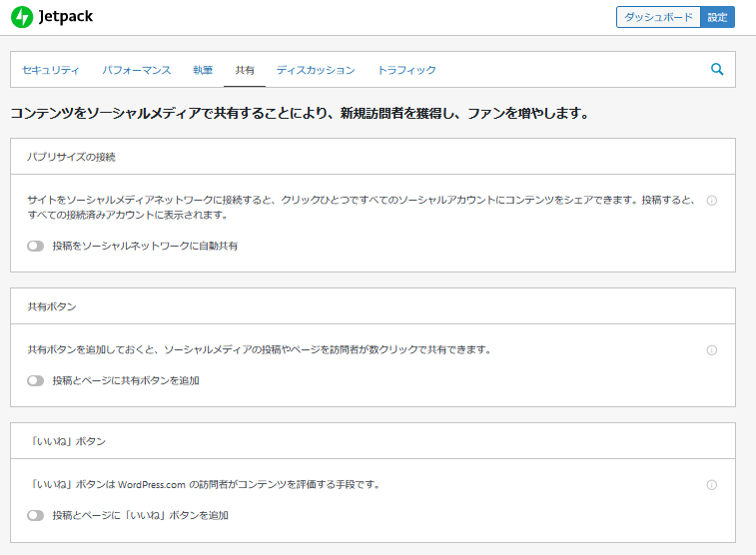Screen dimensions: 756x555
Task: Go to the ディスカッション tab
Action: (x=316, y=70)
